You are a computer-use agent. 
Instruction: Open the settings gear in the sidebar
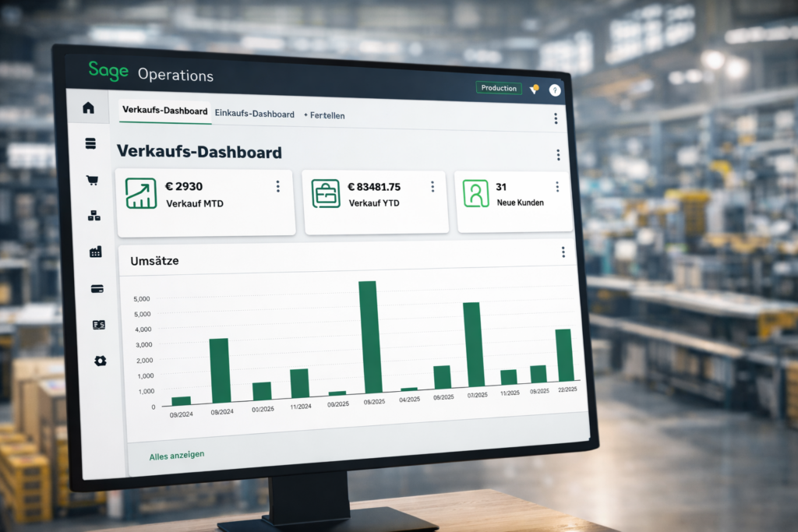[x=101, y=361]
